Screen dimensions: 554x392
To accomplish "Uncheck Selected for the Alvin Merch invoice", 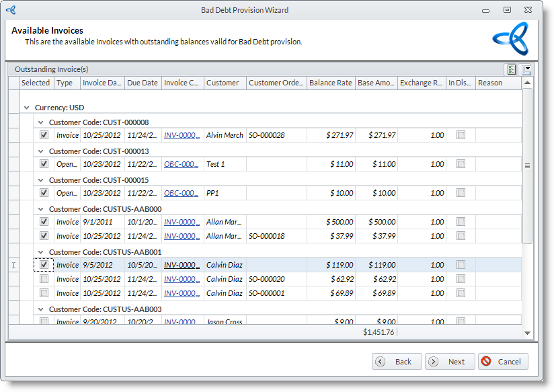I will pos(44,135).
